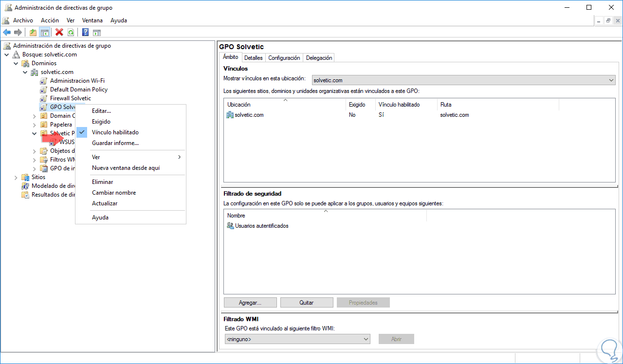Click the Exigido column header
Image resolution: width=623 pixels, height=364 pixels.
pos(360,105)
